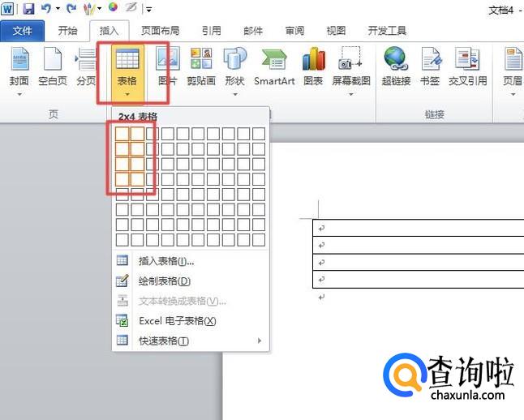
Task: Click the 插入表格 menu icon
Action: pyautogui.click(x=122, y=260)
